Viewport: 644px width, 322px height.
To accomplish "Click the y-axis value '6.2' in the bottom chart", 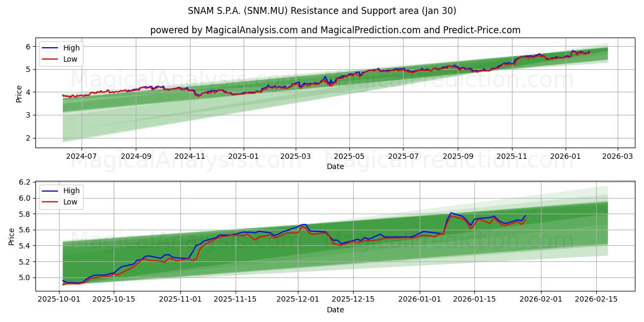I will 26,182.
